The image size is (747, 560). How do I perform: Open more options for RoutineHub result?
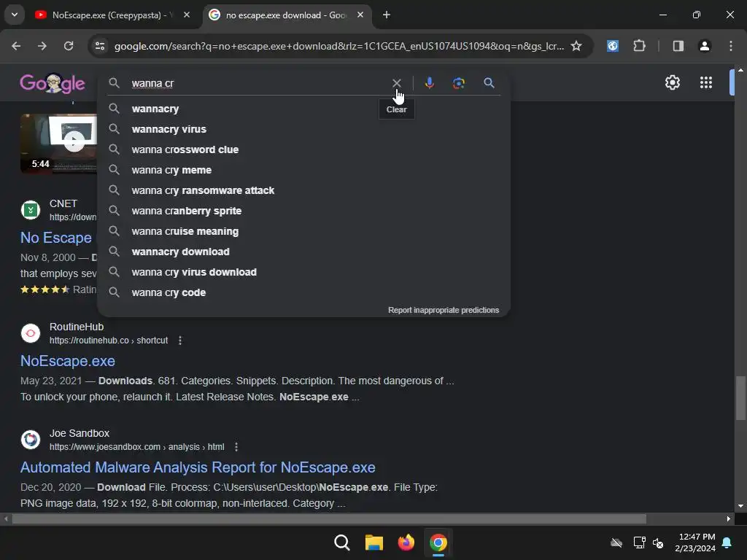click(180, 341)
